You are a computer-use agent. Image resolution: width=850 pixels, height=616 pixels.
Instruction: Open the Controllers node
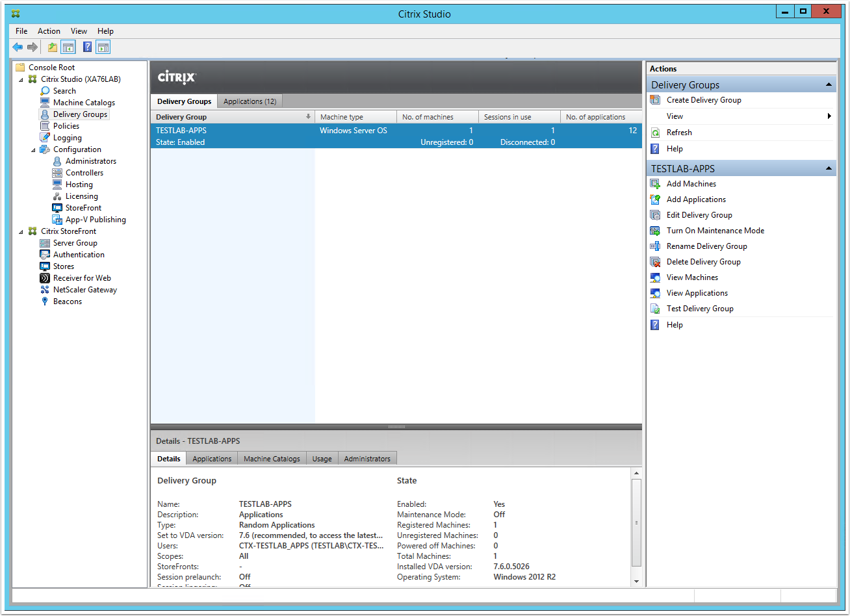tap(84, 173)
